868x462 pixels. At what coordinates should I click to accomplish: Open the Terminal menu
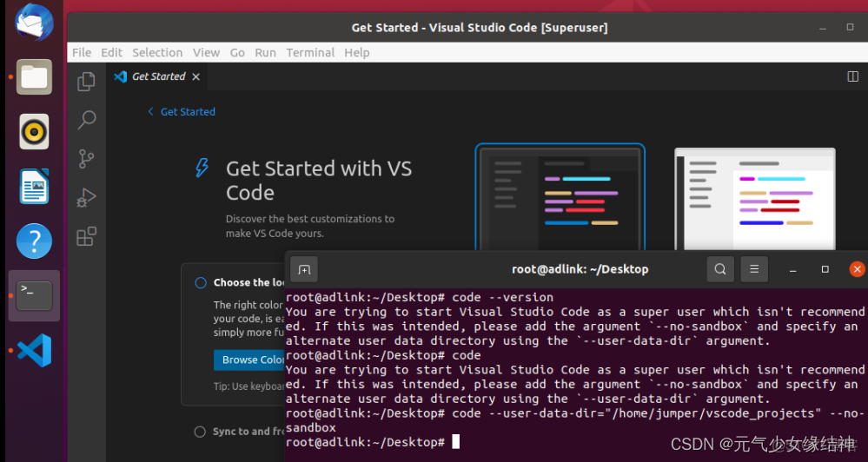[x=310, y=52]
